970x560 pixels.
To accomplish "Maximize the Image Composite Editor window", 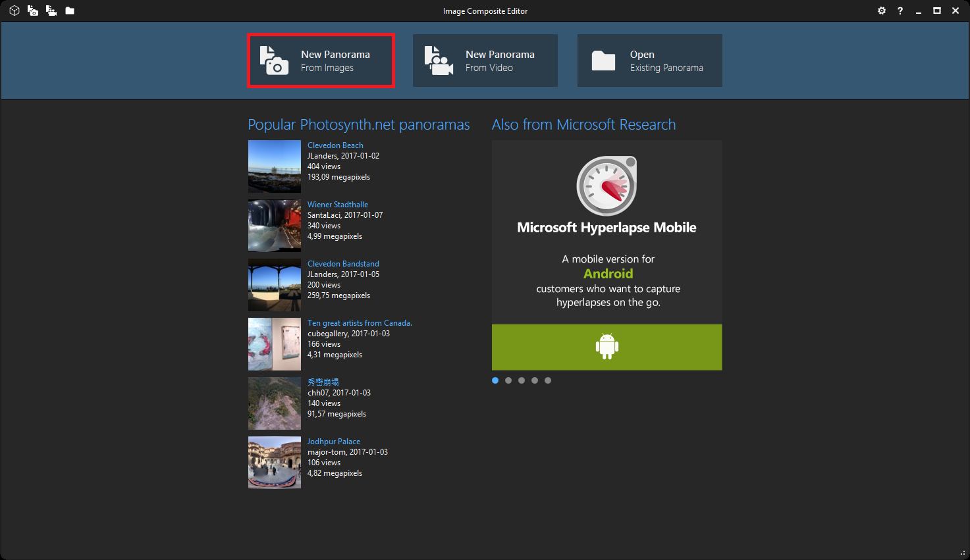I will (x=937, y=11).
